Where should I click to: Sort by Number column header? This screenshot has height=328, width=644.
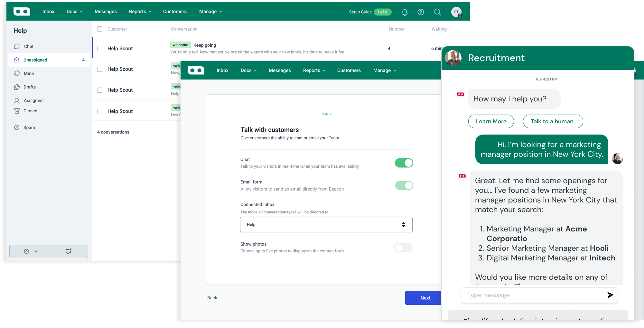coord(397,29)
